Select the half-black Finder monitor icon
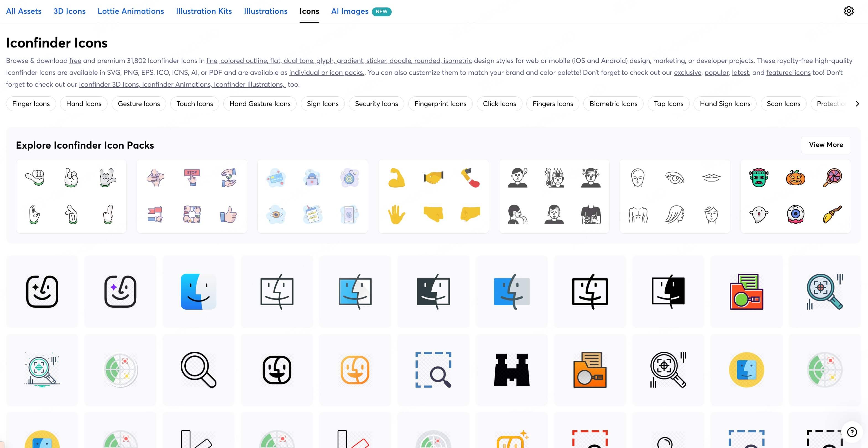This screenshot has width=868, height=448. (x=668, y=291)
